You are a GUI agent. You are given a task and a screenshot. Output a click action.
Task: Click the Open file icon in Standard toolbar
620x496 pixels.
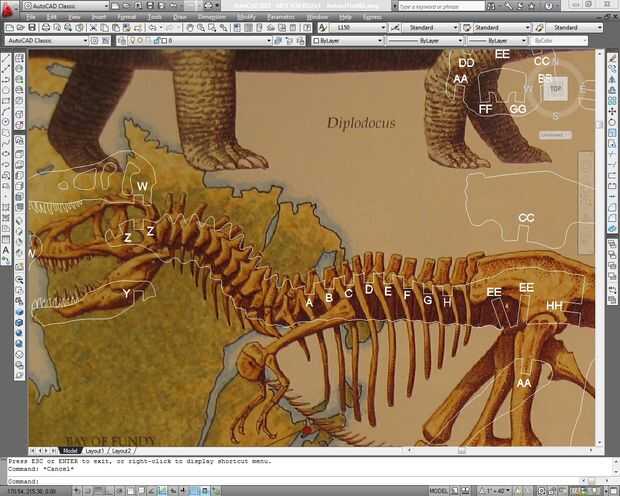tap(21, 28)
